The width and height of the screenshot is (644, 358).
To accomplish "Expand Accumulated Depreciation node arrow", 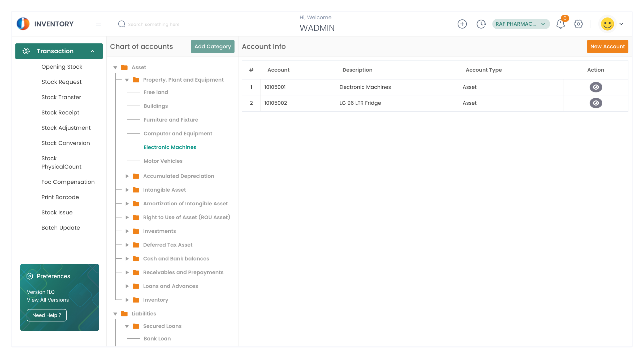I will tap(127, 176).
